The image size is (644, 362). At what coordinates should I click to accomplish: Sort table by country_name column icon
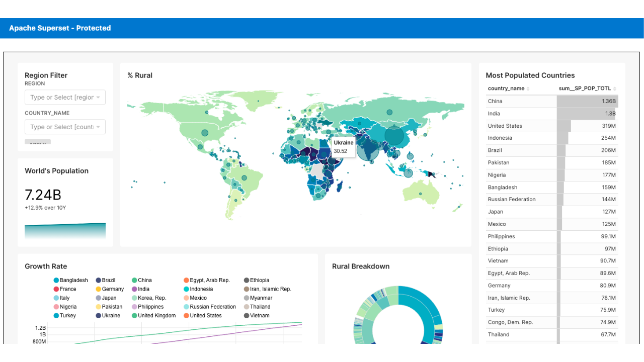pyautogui.click(x=528, y=89)
